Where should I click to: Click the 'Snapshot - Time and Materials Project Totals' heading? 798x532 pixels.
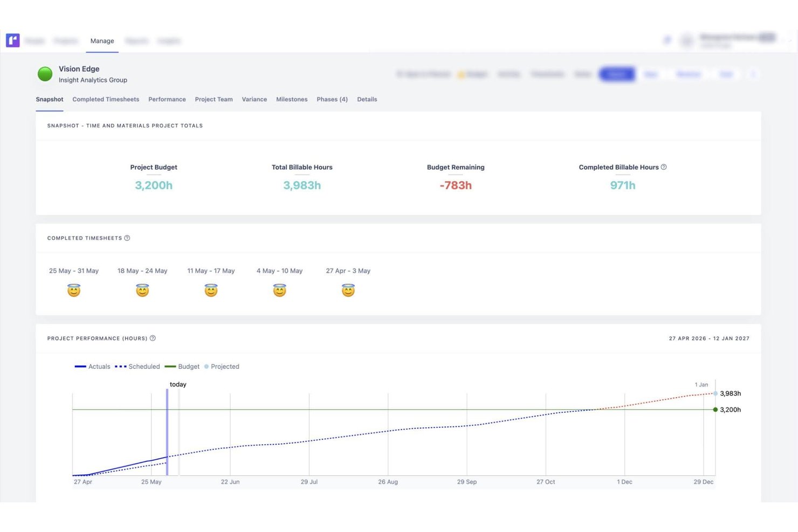click(125, 126)
